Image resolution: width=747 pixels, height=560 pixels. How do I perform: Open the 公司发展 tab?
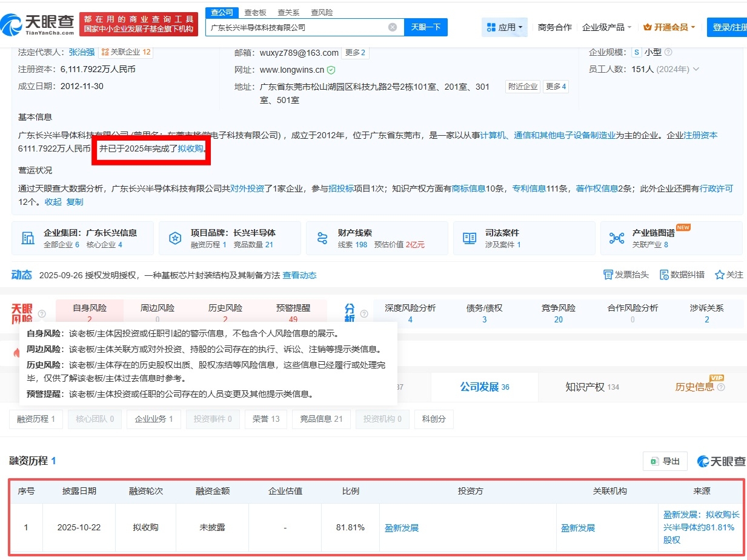485,387
